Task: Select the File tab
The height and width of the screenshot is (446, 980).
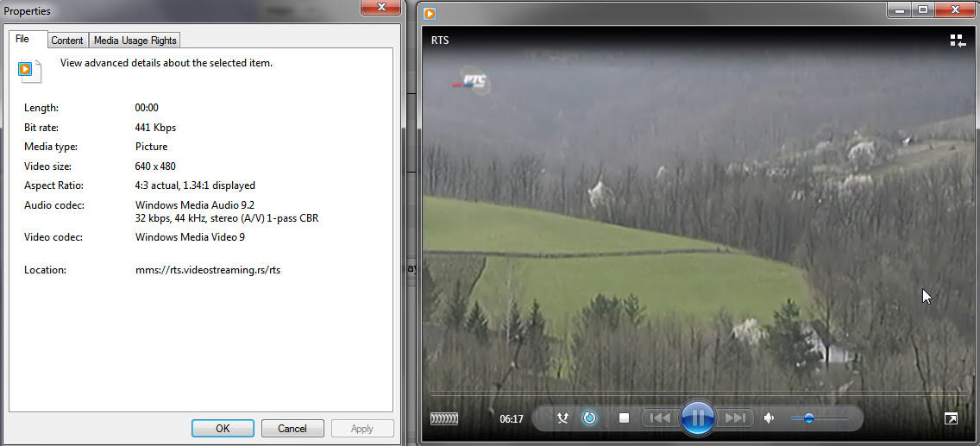Action: (x=22, y=40)
